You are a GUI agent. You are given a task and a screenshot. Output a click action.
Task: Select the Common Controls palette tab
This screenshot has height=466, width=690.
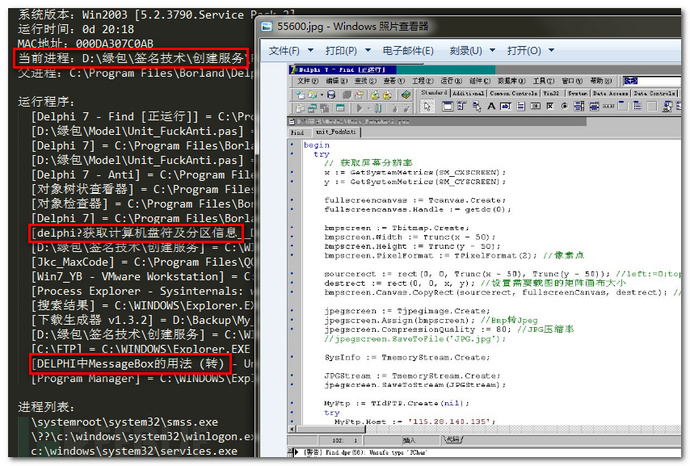coord(514,93)
